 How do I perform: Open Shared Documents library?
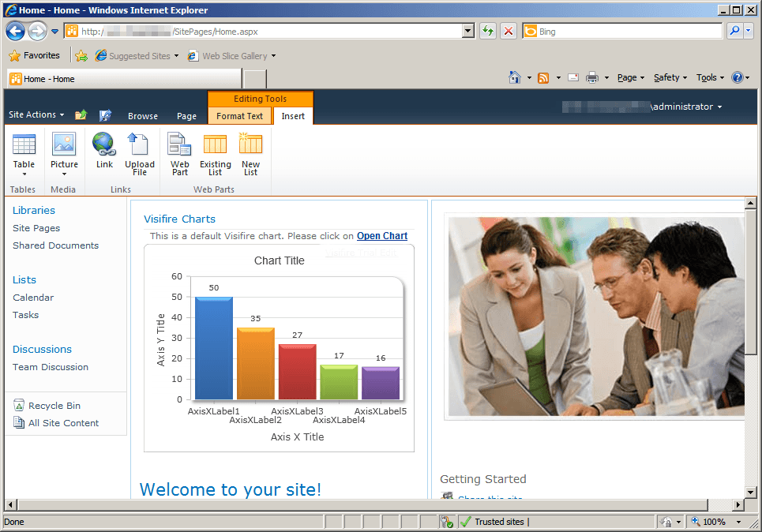pyautogui.click(x=55, y=245)
